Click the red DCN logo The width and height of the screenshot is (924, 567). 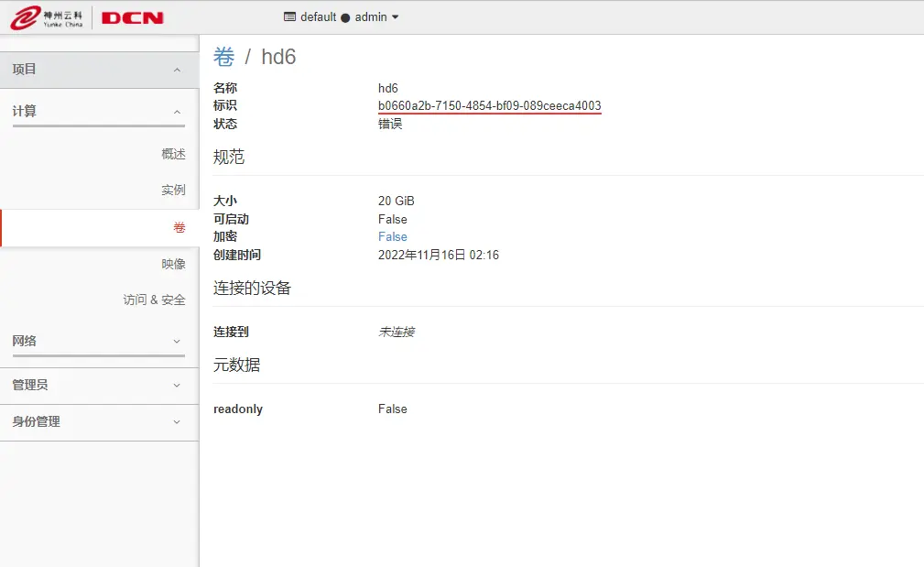pos(134,16)
